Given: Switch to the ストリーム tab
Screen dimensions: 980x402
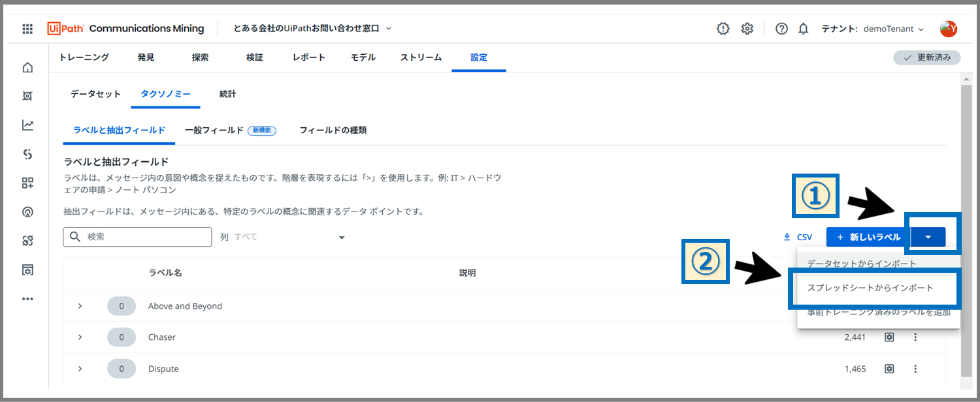Looking at the screenshot, I should coord(421,57).
